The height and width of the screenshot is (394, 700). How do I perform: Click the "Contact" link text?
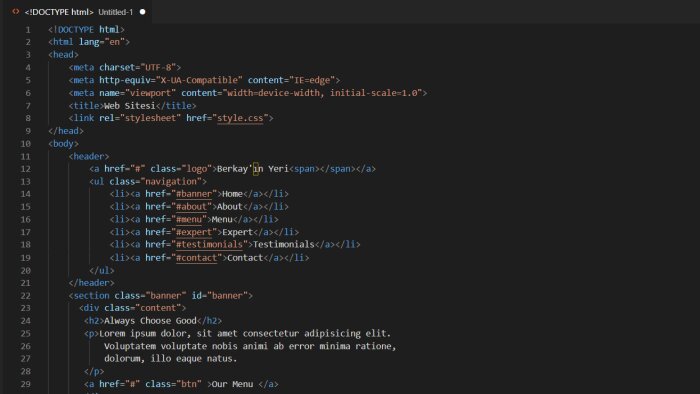245,257
